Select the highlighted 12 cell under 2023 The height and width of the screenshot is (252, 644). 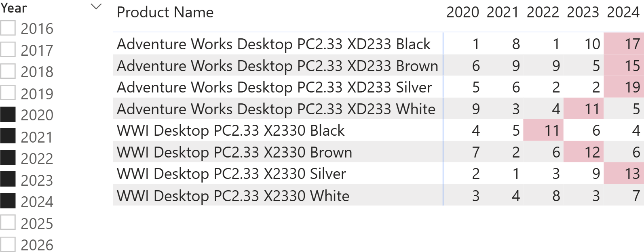click(592, 152)
